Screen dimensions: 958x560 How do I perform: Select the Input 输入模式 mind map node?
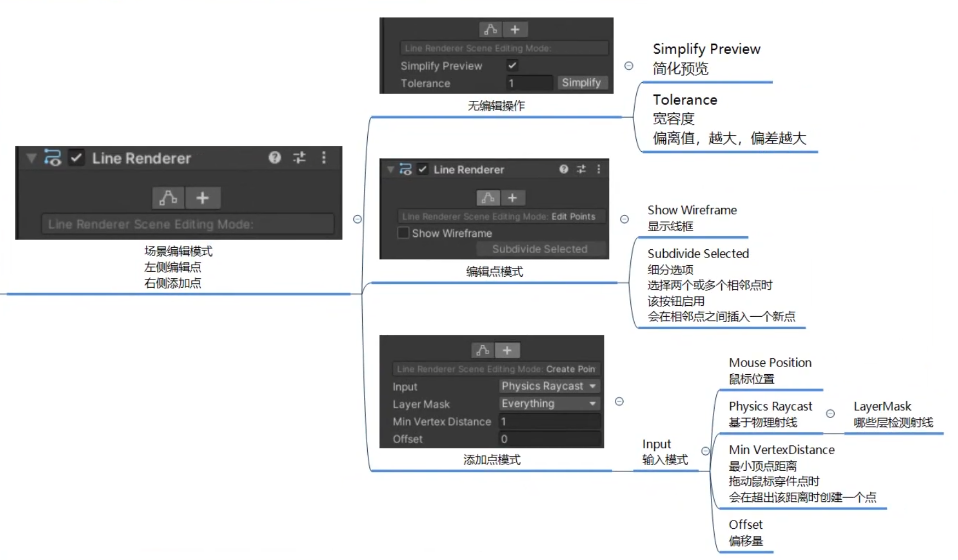click(x=665, y=452)
